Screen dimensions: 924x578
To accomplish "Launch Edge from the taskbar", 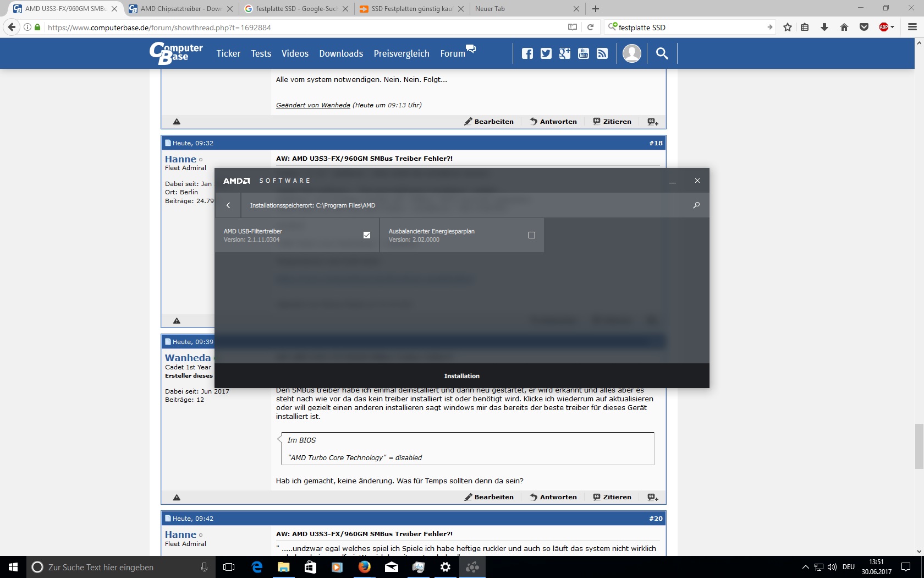I will 257,567.
